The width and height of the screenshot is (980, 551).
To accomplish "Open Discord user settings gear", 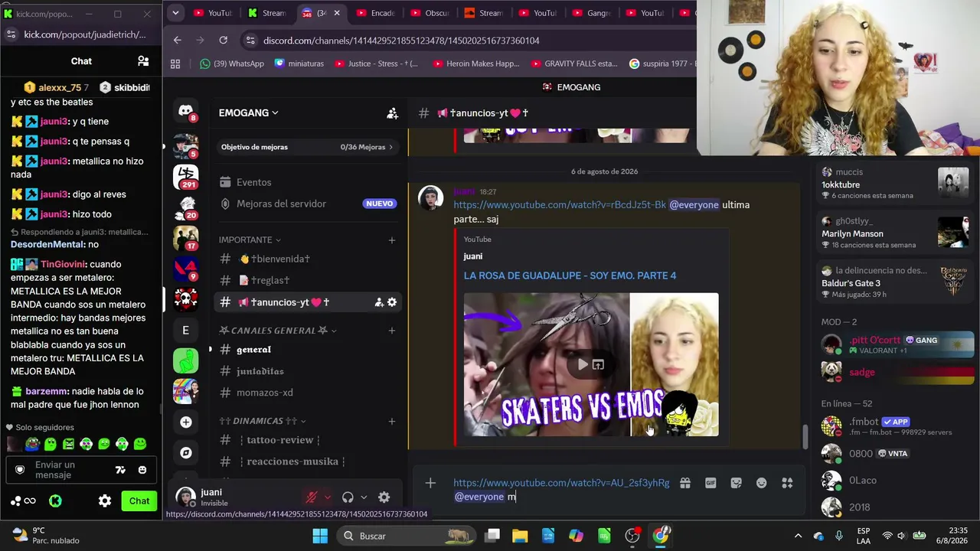I will (x=384, y=497).
